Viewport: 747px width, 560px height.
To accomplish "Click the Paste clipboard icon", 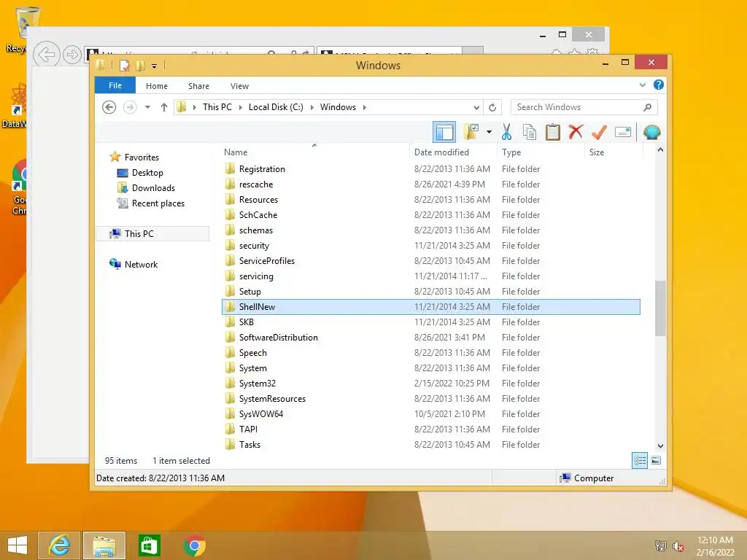I will click(553, 132).
